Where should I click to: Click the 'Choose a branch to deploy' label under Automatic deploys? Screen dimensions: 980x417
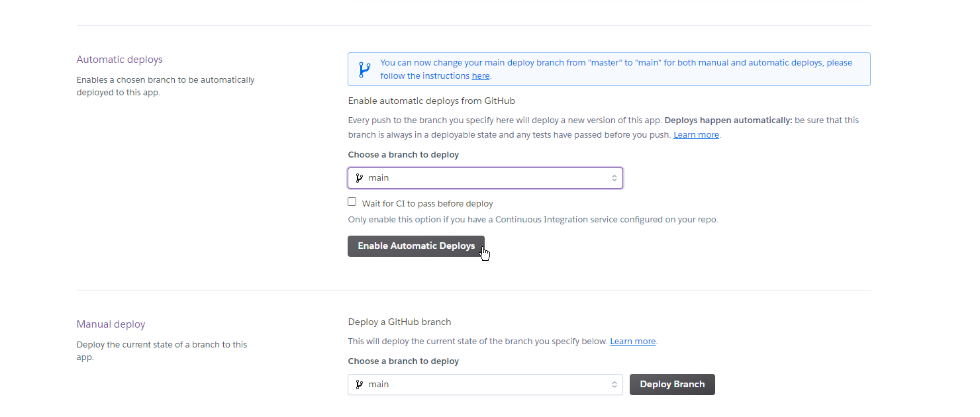pos(403,154)
